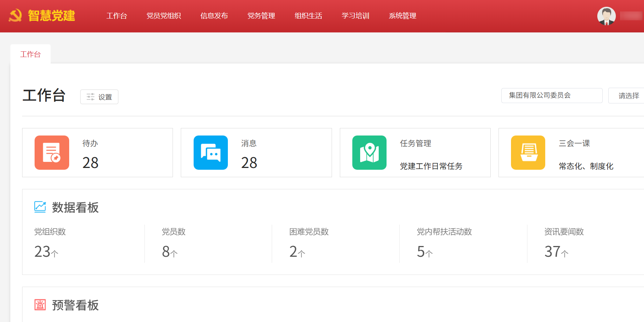
Task: Click the 数据看板 chart icon
Action: pyautogui.click(x=40, y=207)
